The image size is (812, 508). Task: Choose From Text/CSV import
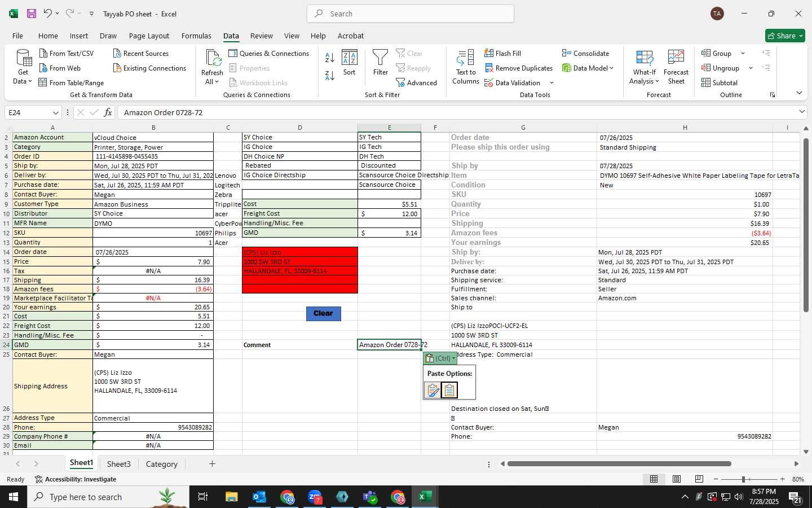[66, 54]
